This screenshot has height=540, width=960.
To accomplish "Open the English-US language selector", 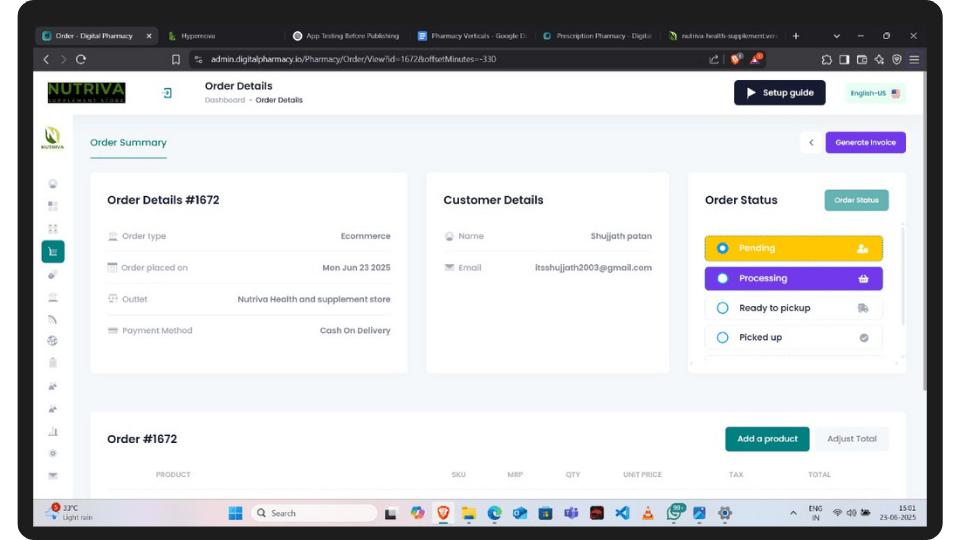I will 875,93.
